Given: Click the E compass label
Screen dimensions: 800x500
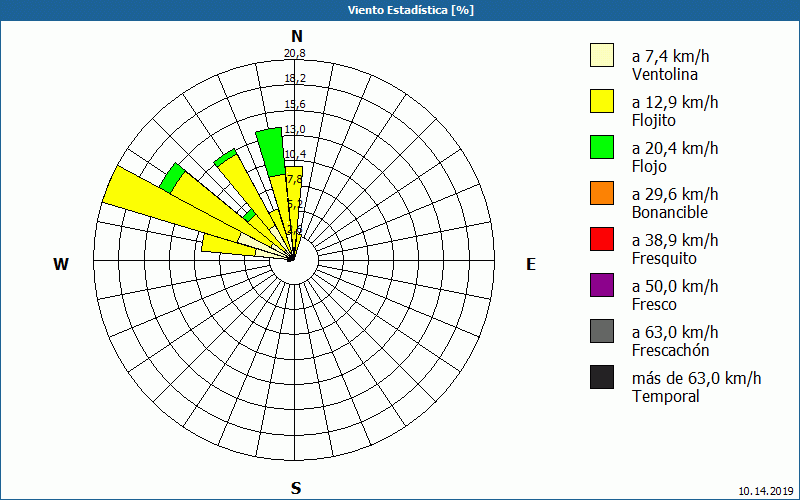Looking at the screenshot, I should click(x=531, y=264).
